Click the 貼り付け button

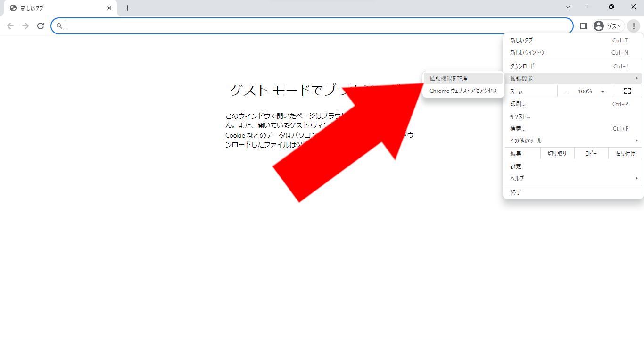tap(625, 153)
